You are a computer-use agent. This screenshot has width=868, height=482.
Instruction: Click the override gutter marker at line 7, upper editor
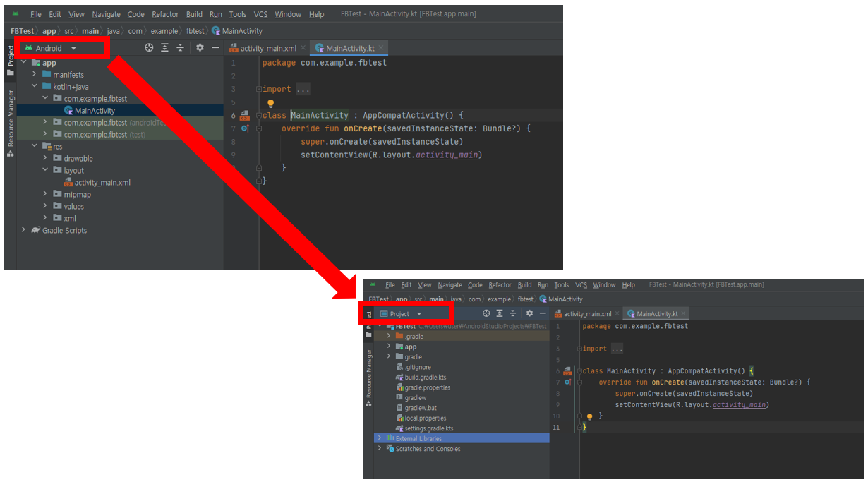click(245, 128)
